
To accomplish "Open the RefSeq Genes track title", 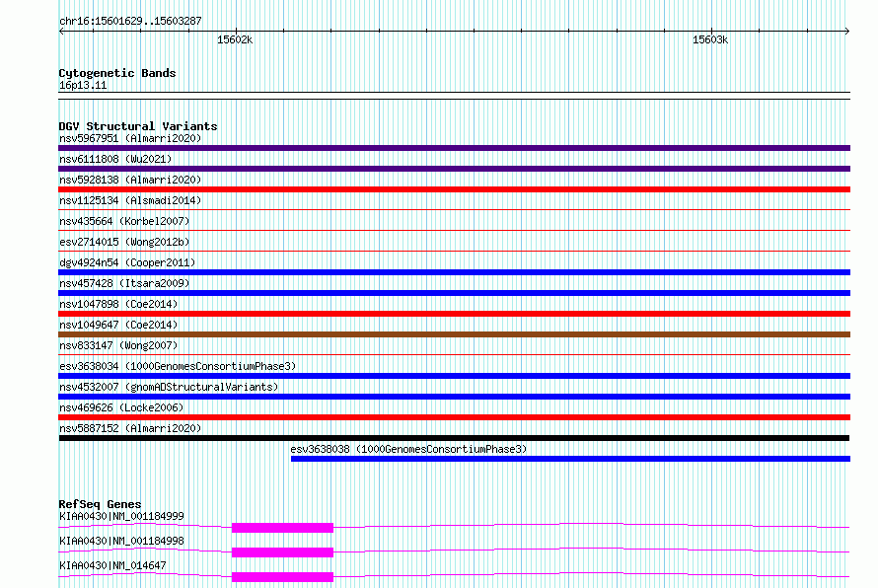I will point(100,504).
